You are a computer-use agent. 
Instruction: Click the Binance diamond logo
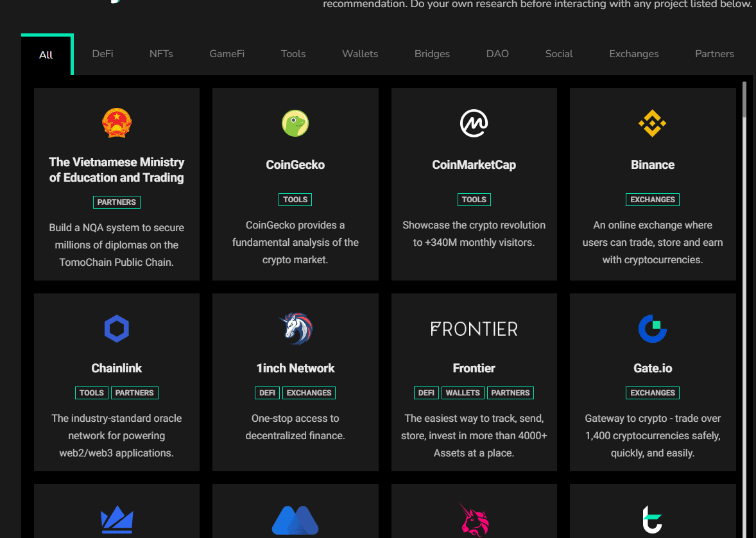coord(652,123)
